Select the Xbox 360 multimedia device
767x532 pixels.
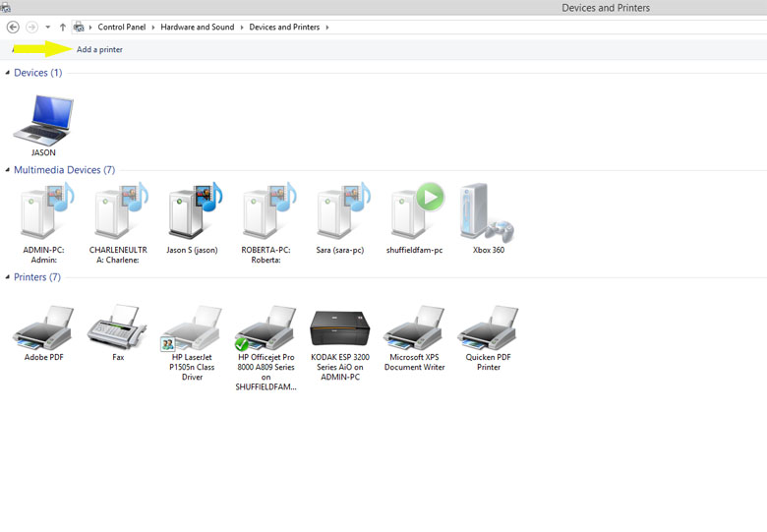(x=488, y=213)
